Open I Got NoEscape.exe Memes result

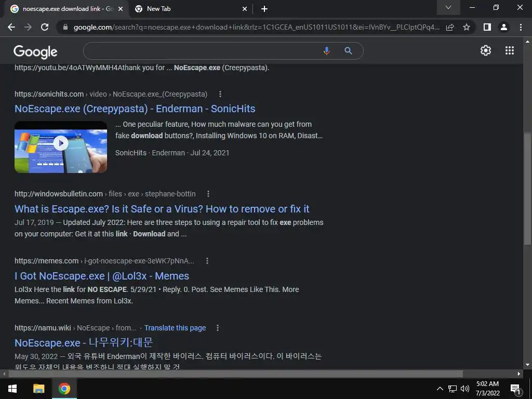pos(102,276)
